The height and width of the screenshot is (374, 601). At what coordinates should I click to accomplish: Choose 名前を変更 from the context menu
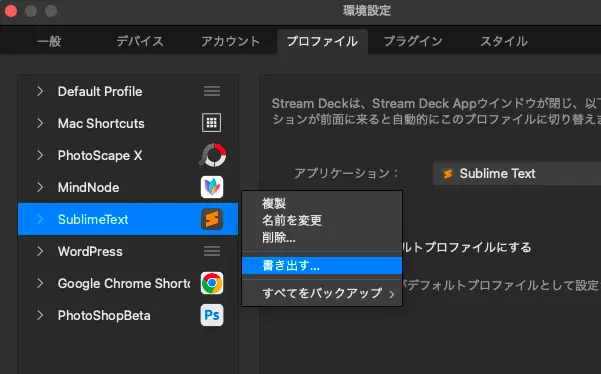click(322, 220)
